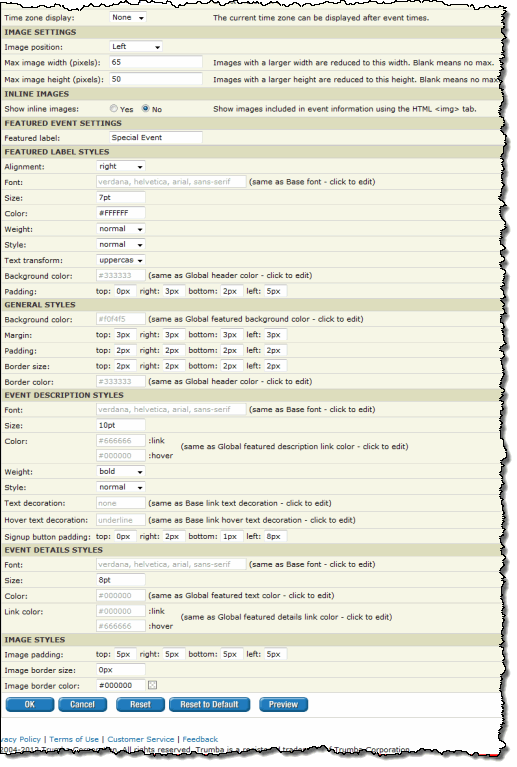Viewport: 517px width, 767px height.
Task: Click the Reset button
Action: click(140, 704)
